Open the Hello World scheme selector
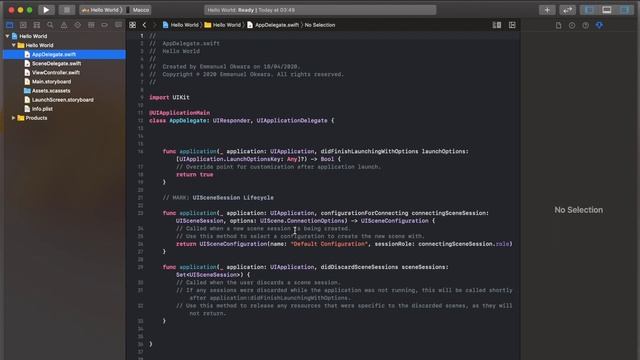 pyautogui.click(x=101, y=10)
